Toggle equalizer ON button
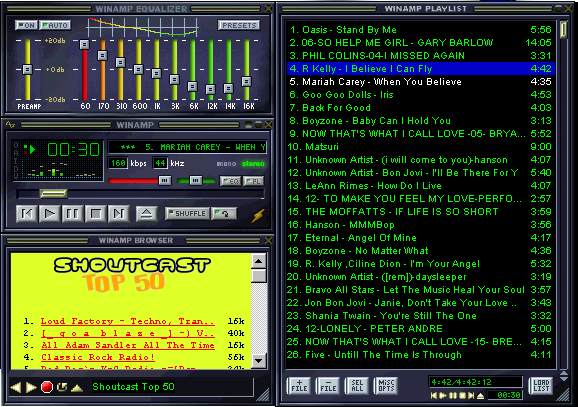 [x=26, y=25]
